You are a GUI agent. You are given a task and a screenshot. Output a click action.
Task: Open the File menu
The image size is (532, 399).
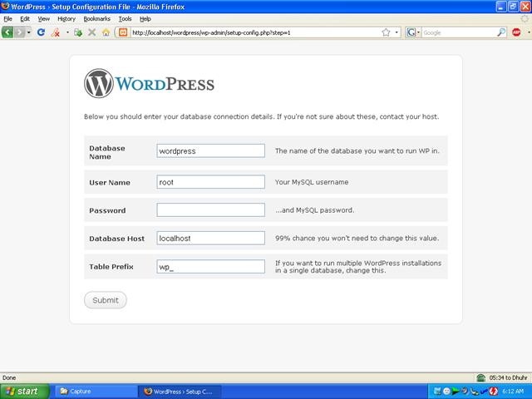(x=7, y=19)
